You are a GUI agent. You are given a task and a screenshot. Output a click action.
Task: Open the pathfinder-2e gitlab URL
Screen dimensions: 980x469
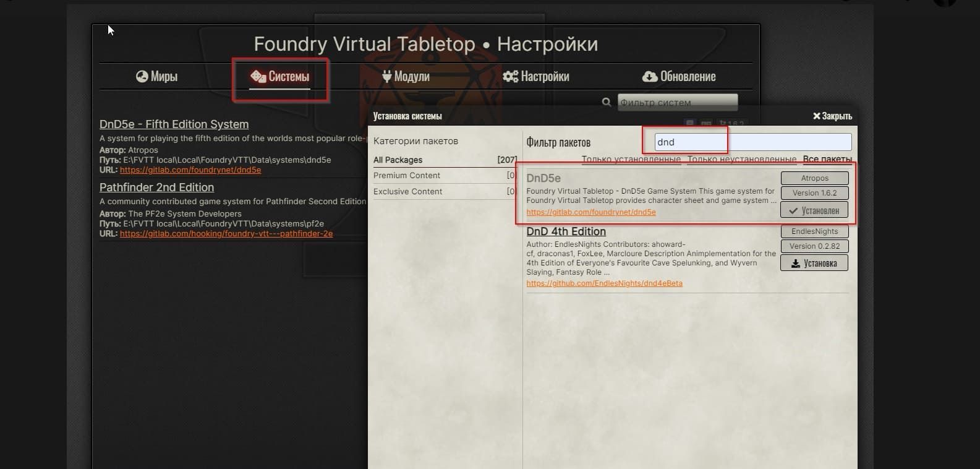(226, 234)
